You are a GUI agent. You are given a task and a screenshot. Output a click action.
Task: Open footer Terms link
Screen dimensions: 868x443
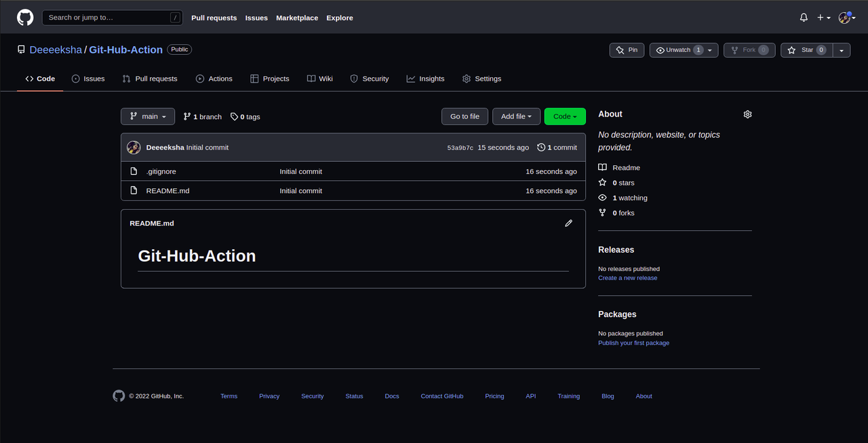coord(229,396)
